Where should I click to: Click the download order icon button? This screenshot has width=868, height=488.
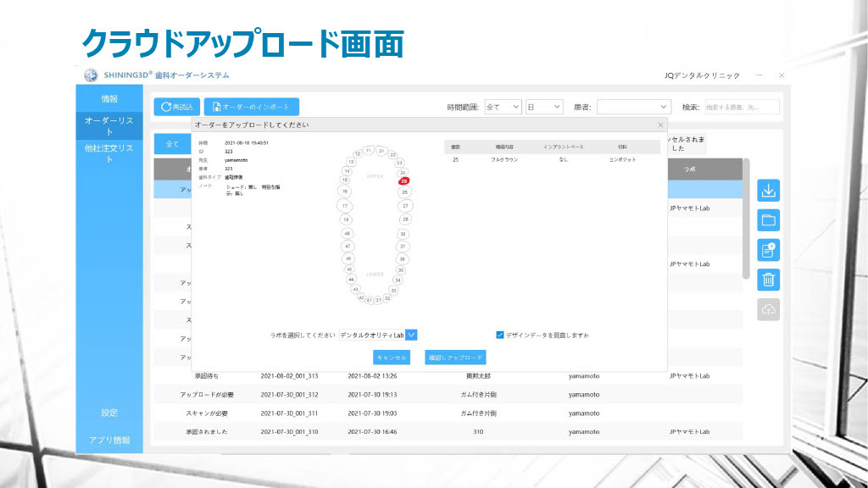click(x=768, y=191)
